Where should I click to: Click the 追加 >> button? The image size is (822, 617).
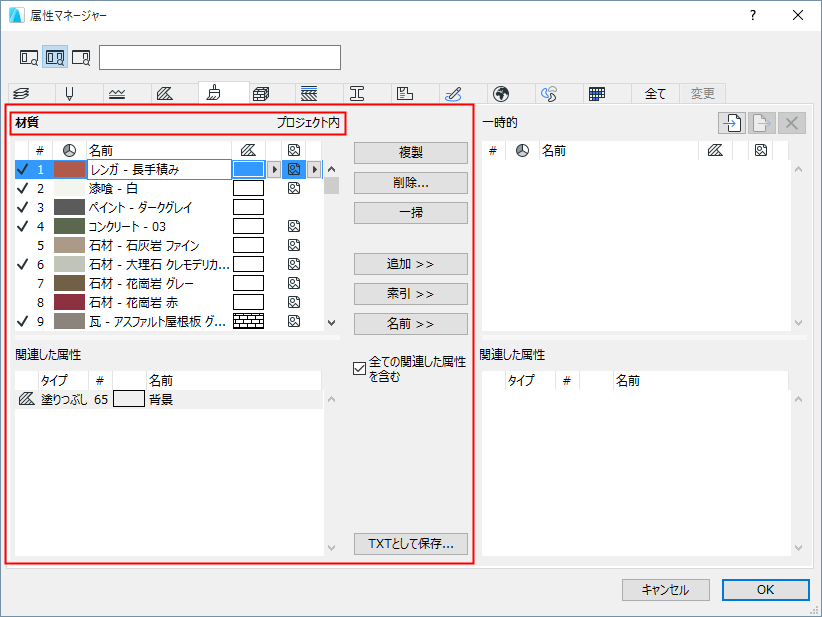pos(410,264)
